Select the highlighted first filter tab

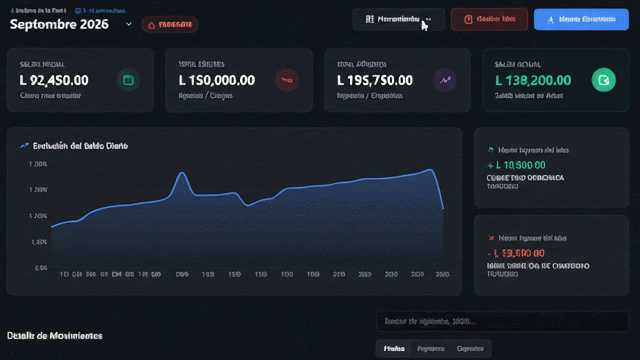pos(394,349)
